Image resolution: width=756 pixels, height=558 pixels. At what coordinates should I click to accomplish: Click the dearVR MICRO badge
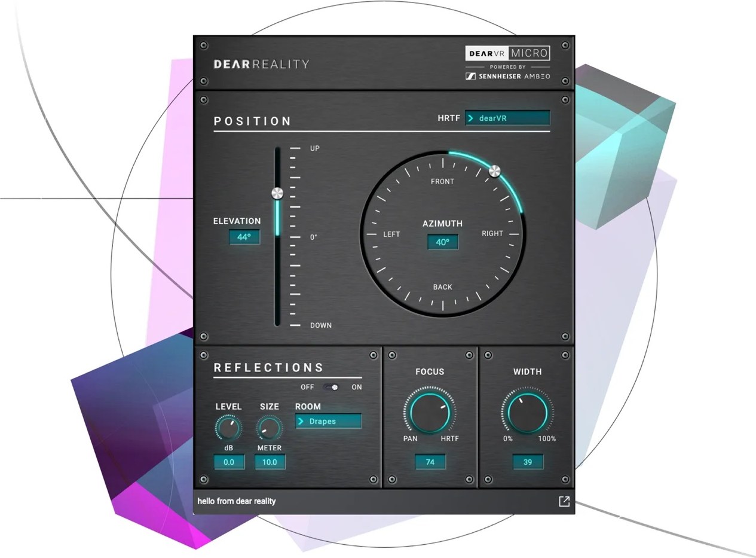(507, 53)
